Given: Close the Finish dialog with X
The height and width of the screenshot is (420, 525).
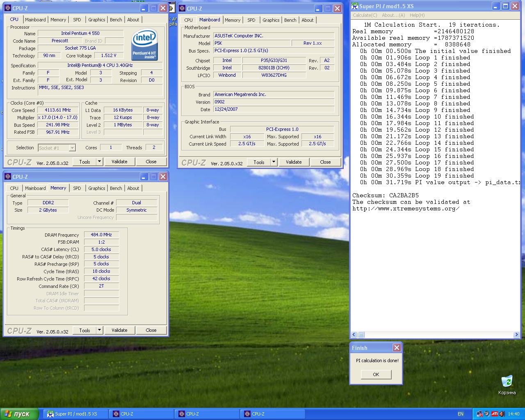Looking at the screenshot, I should [397, 348].
